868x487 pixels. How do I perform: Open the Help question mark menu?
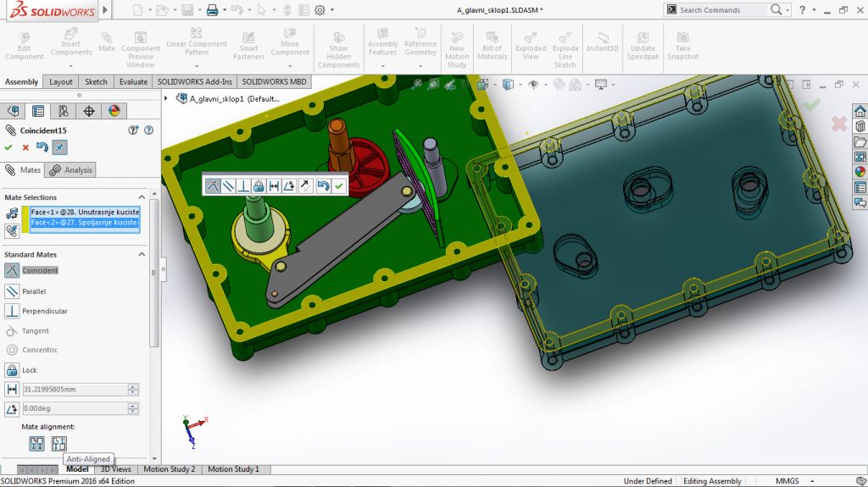802,10
